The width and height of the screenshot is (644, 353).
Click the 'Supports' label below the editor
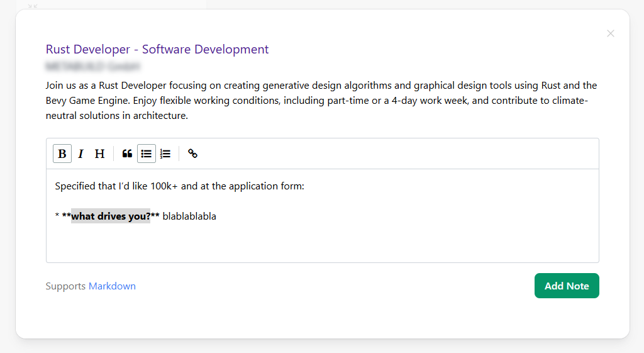click(x=65, y=286)
